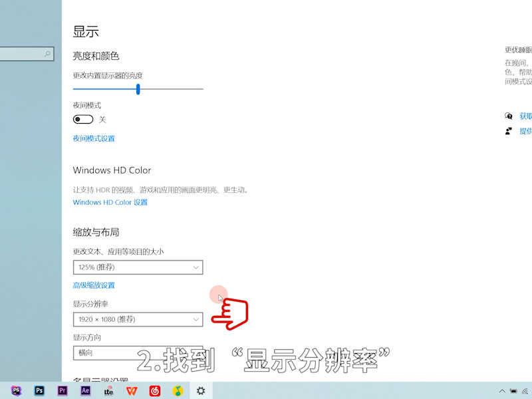The image size is (532, 399).
Task: Open WPS Office from the taskbar
Action: [x=132, y=391]
